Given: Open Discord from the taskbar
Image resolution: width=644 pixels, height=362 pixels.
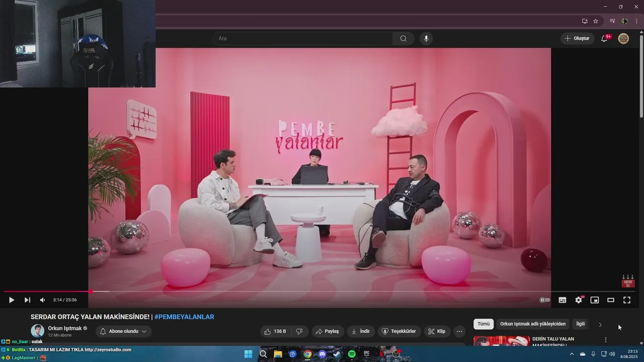Looking at the screenshot, I should pyautogui.click(x=322, y=354).
